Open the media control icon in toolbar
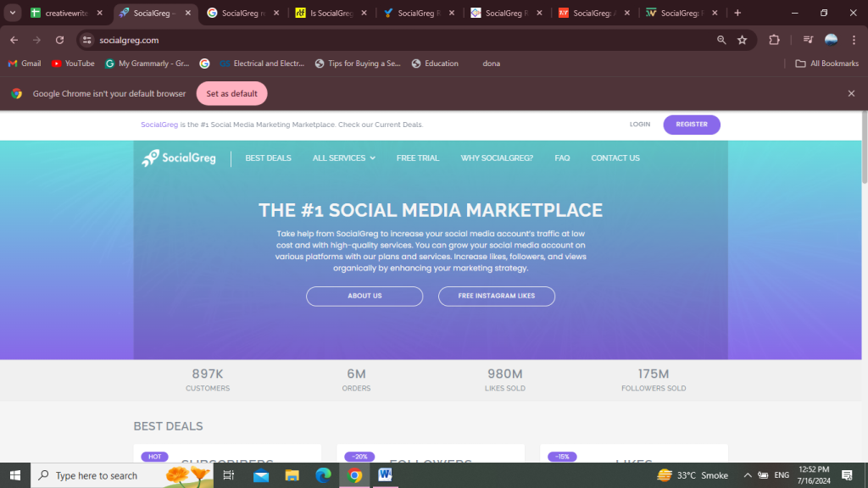The height and width of the screenshot is (488, 868). click(x=808, y=40)
